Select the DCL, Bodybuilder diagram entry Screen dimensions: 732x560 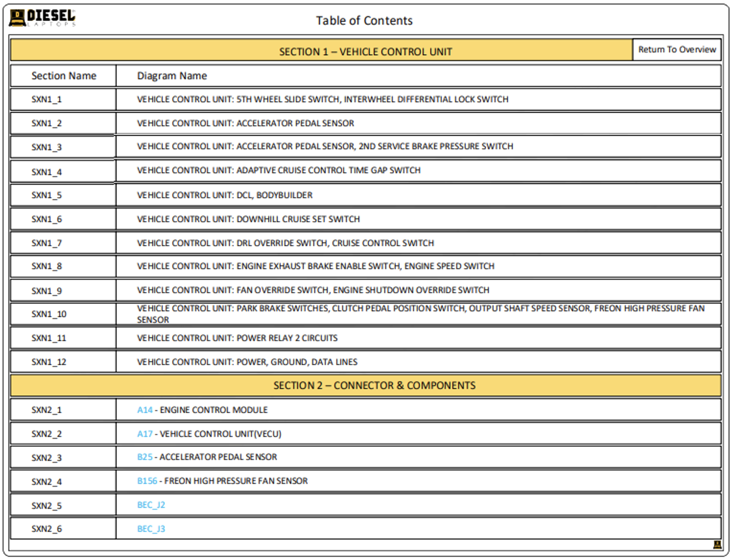(x=225, y=195)
